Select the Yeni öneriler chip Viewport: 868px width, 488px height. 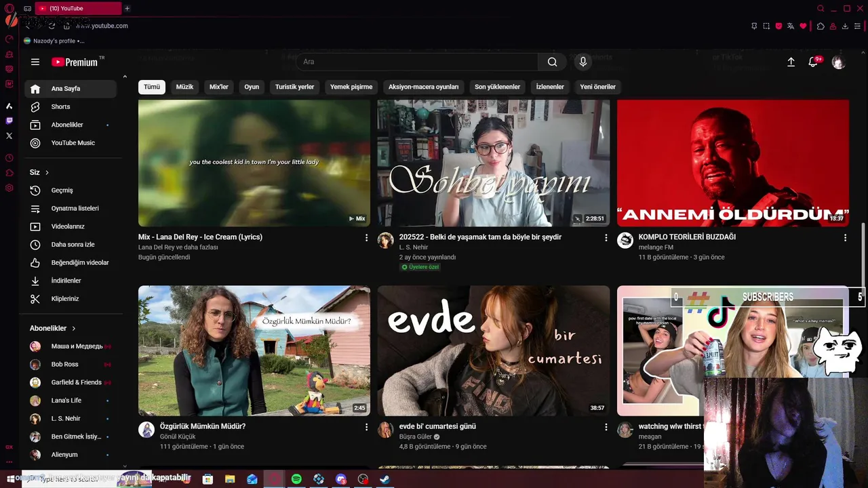[x=597, y=87]
